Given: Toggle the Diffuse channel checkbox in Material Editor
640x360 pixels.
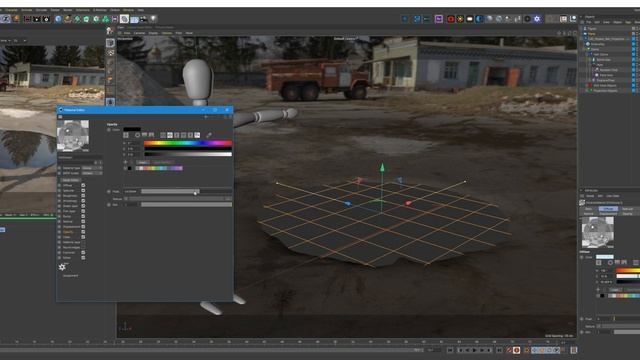Looking at the screenshot, I should [83, 185].
